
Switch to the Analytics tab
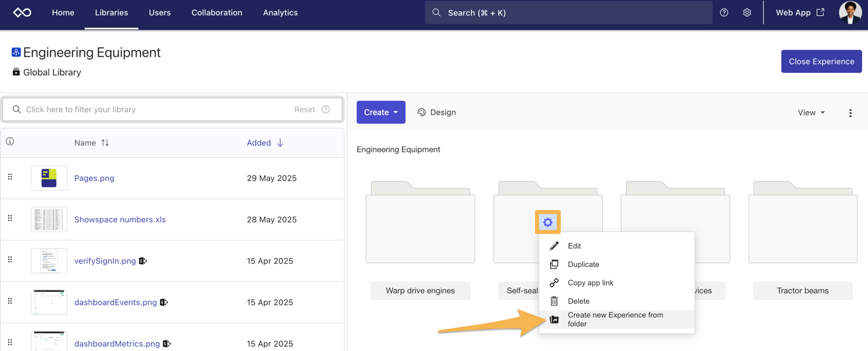[x=280, y=12]
